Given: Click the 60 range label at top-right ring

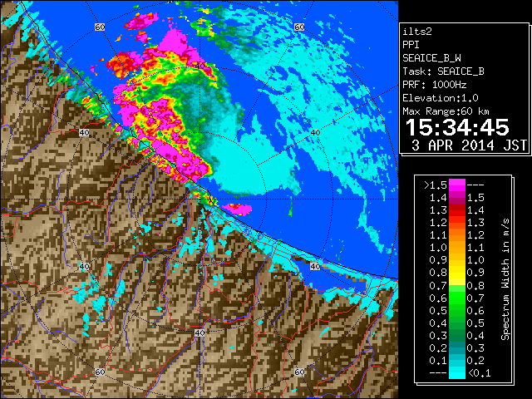Looking at the screenshot, I should coord(299,27).
